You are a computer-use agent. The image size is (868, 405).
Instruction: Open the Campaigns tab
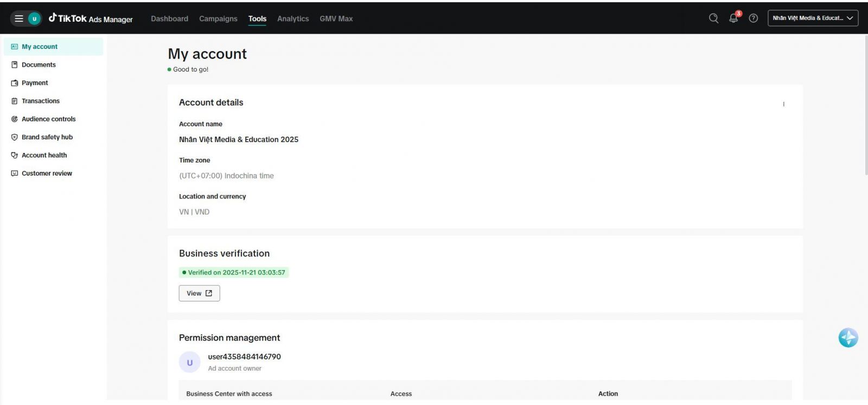click(x=218, y=18)
